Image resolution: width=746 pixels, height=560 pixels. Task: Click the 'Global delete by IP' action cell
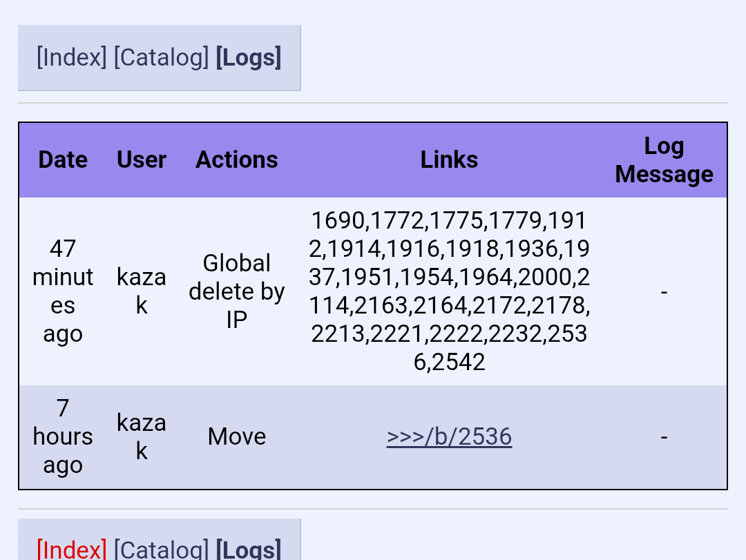click(237, 291)
